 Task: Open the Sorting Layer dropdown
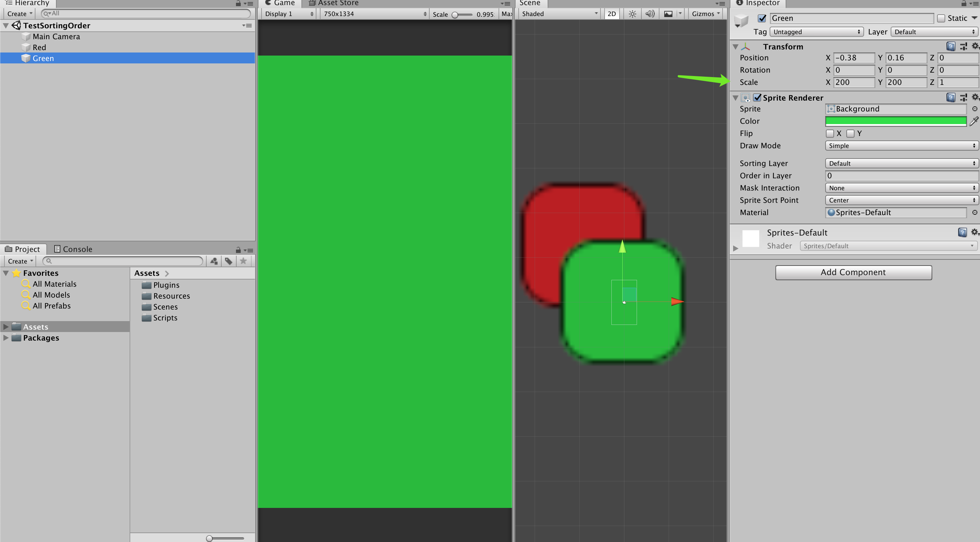[901, 164]
